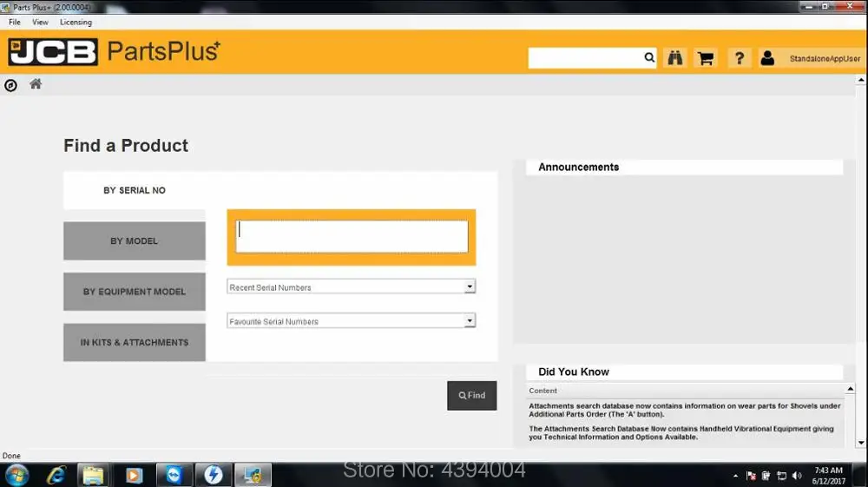
Task: Go to the home icon
Action: tap(36, 84)
